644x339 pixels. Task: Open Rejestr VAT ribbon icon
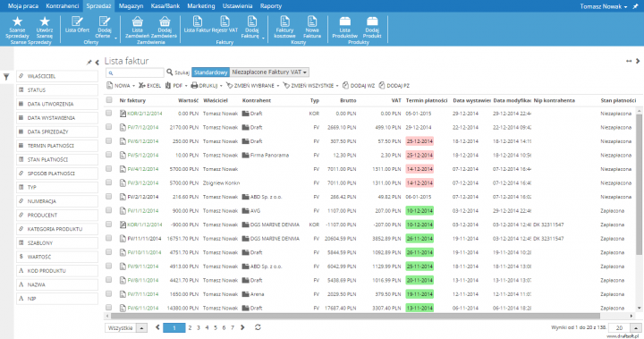click(x=225, y=21)
